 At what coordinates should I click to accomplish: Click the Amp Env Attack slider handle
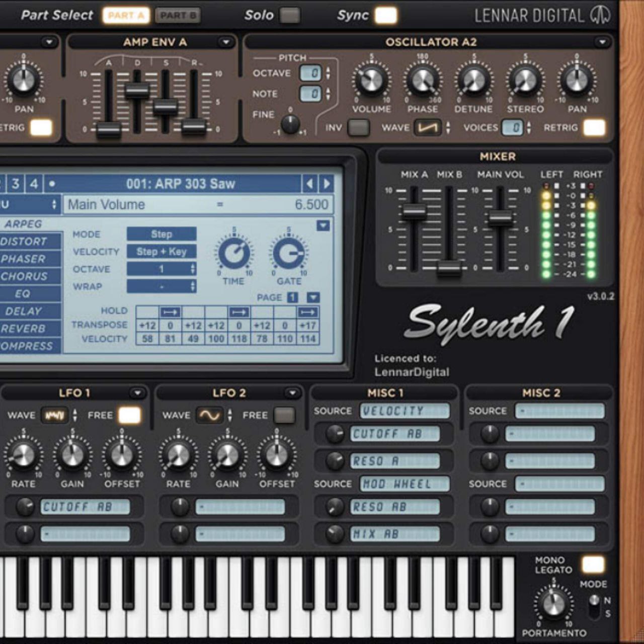click(x=109, y=130)
